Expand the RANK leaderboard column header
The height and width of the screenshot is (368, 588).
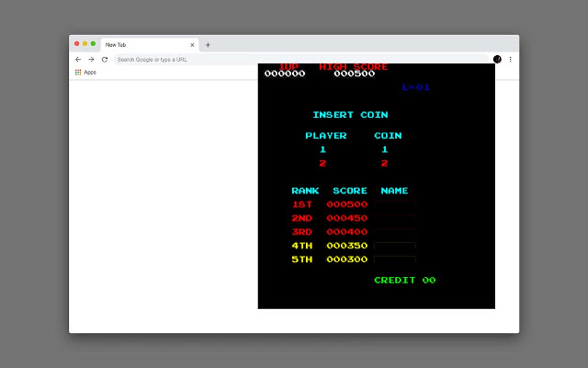pyautogui.click(x=306, y=190)
